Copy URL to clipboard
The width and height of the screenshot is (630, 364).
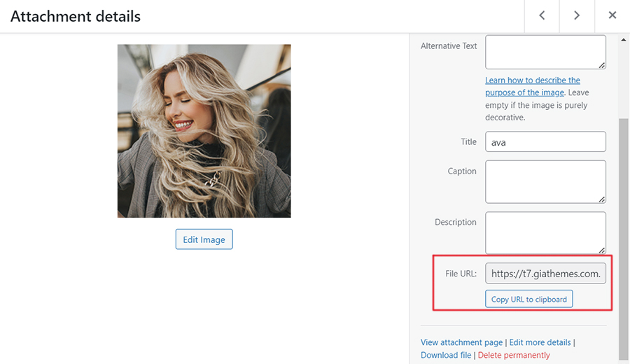click(x=529, y=299)
